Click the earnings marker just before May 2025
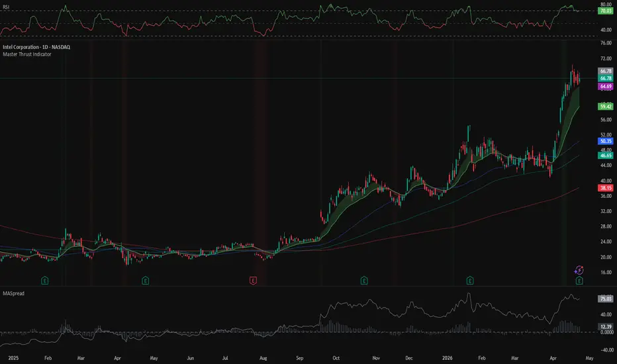This screenshot has height=364, width=617. [x=145, y=281]
